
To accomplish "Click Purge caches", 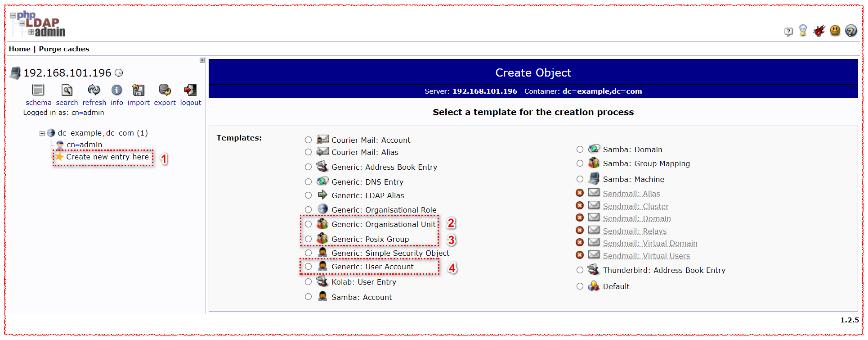I will click(64, 49).
